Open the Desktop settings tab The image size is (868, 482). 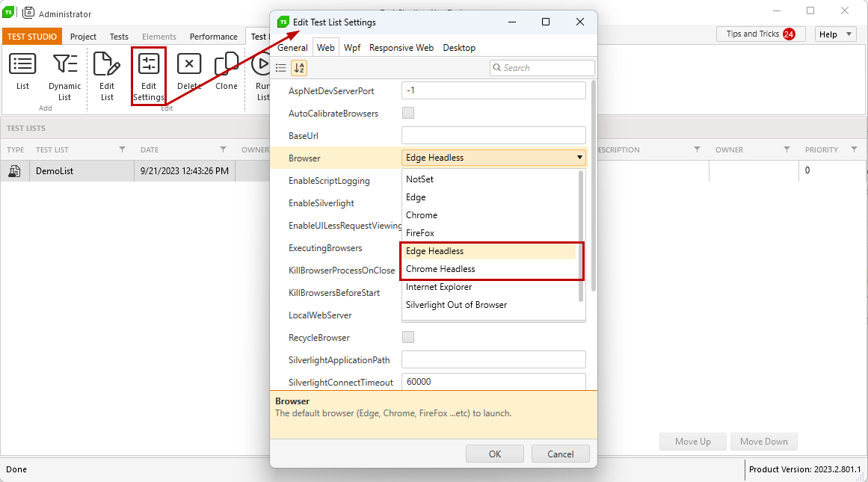tap(459, 48)
